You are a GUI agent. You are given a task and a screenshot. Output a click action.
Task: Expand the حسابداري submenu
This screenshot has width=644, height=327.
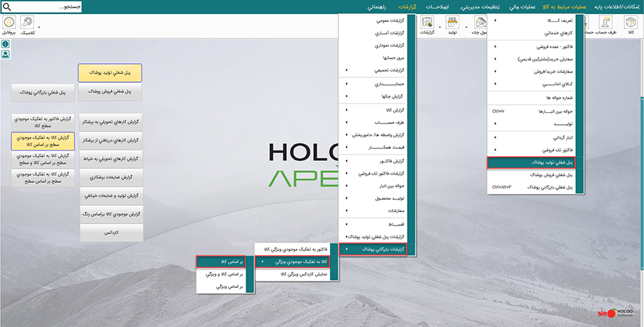point(373,84)
